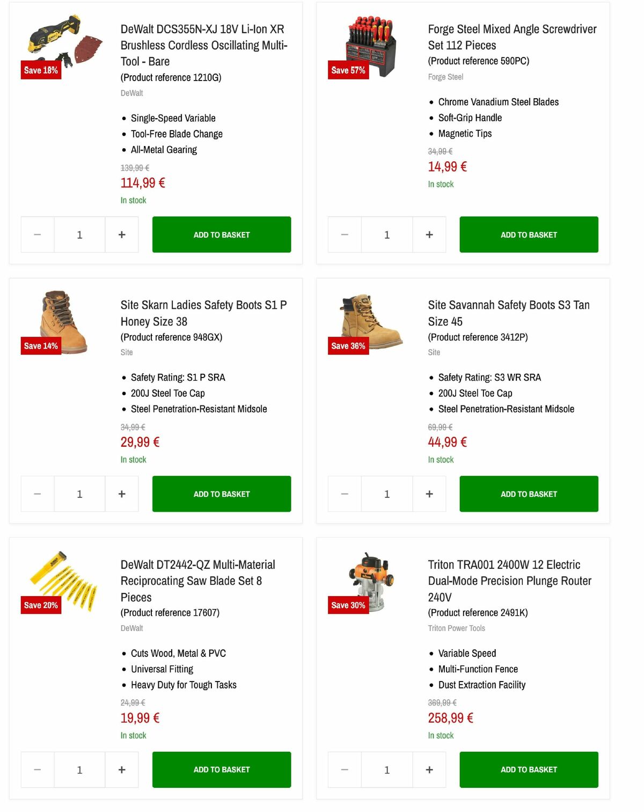Increase quantity for the DeWalt Saw Blade Set
Image resolution: width=644 pixels, height=812 pixels.
tap(121, 770)
